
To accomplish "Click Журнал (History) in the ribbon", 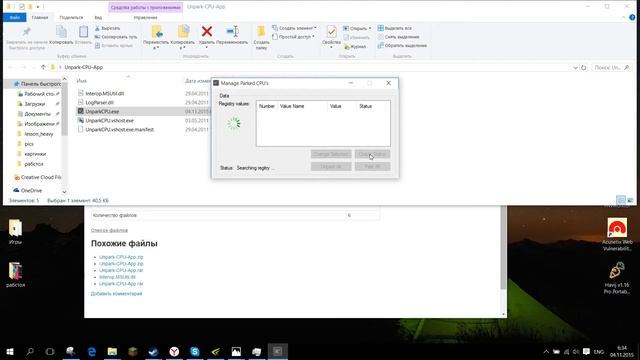I will (x=355, y=47).
